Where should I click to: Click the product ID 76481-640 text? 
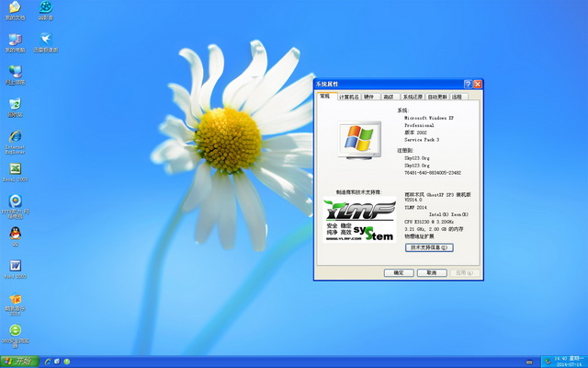click(433, 173)
